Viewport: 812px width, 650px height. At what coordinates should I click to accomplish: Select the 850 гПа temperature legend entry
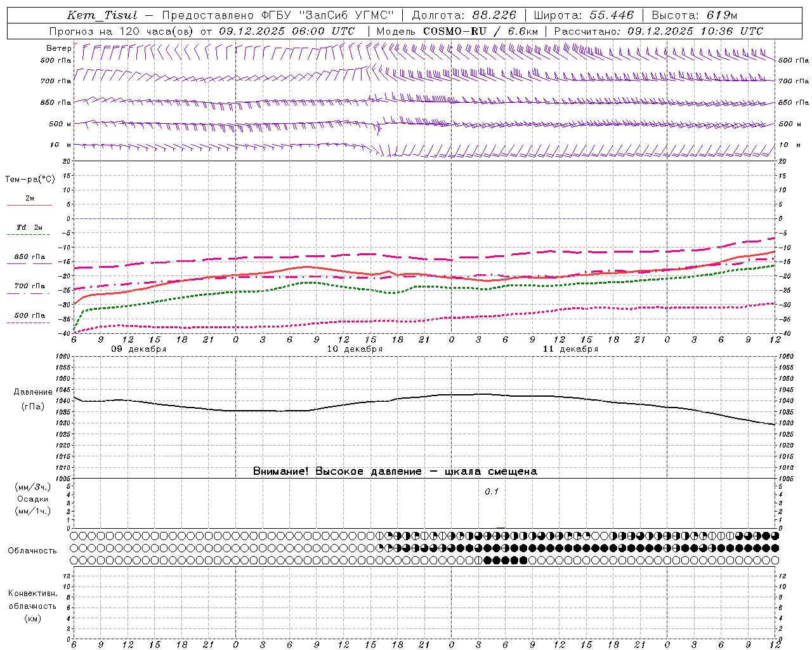point(30,257)
